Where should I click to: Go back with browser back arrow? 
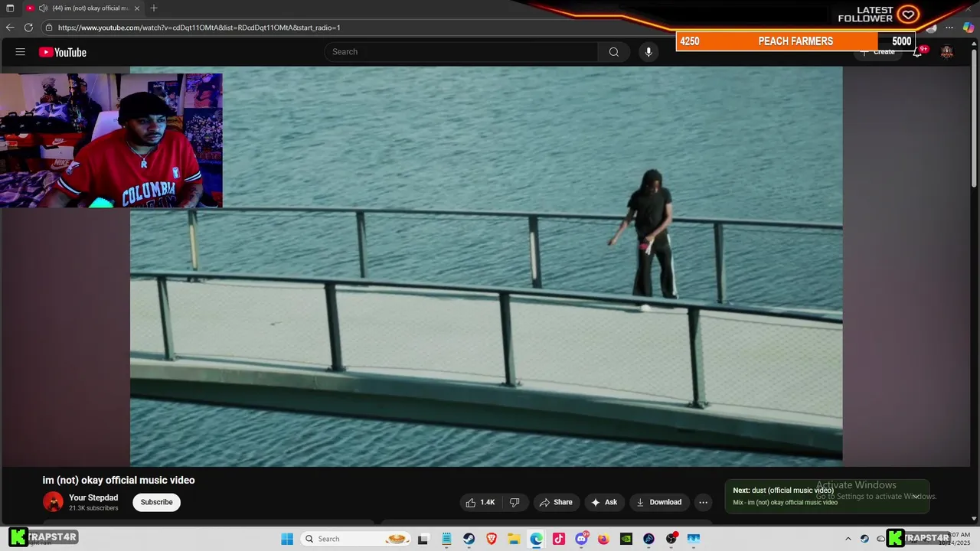point(10,28)
